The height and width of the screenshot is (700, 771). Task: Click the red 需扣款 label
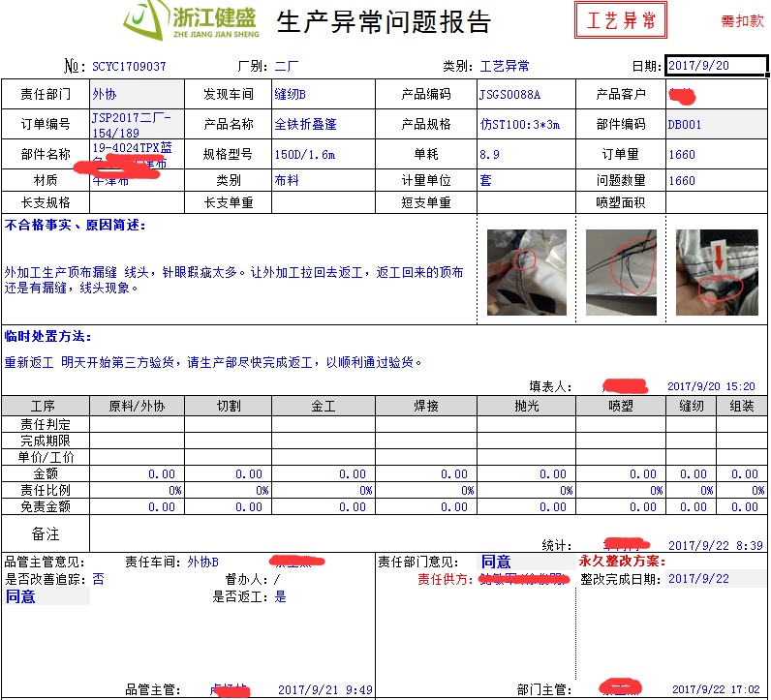(x=741, y=20)
